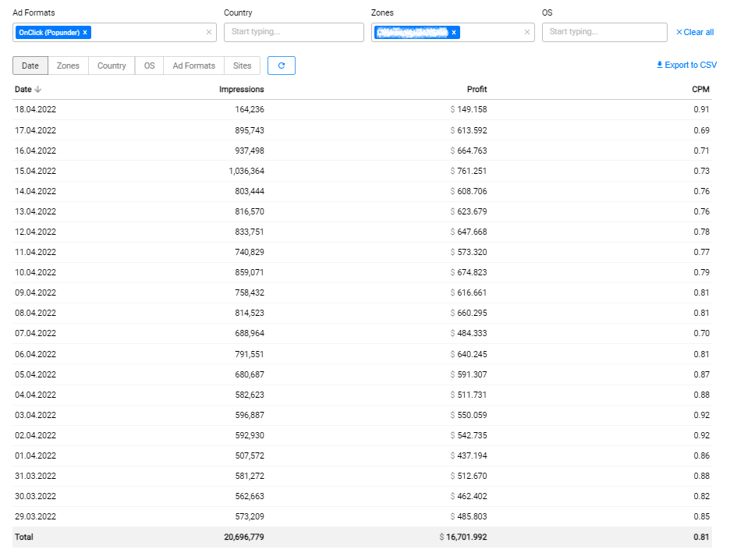Click CPM value 0.69
The width and height of the screenshot is (730, 560).
point(702,130)
